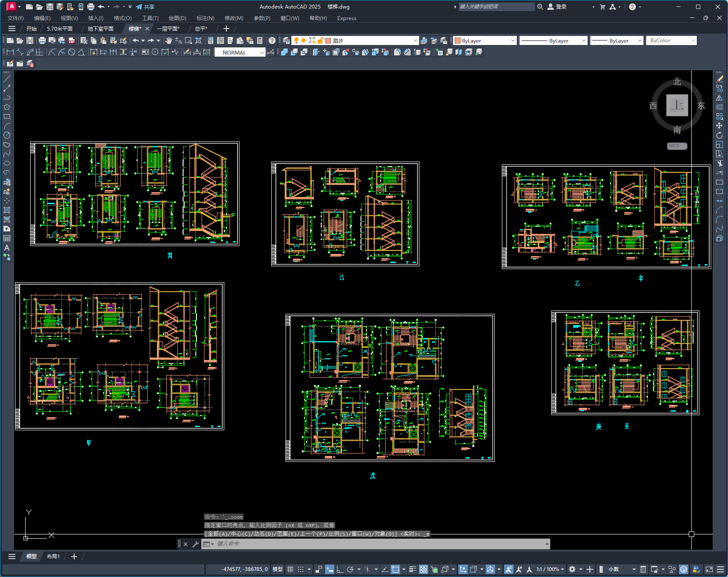The height and width of the screenshot is (577, 728).
Task: Select the Hatch tool in the draw toolbar
Action: pos(7,210)
